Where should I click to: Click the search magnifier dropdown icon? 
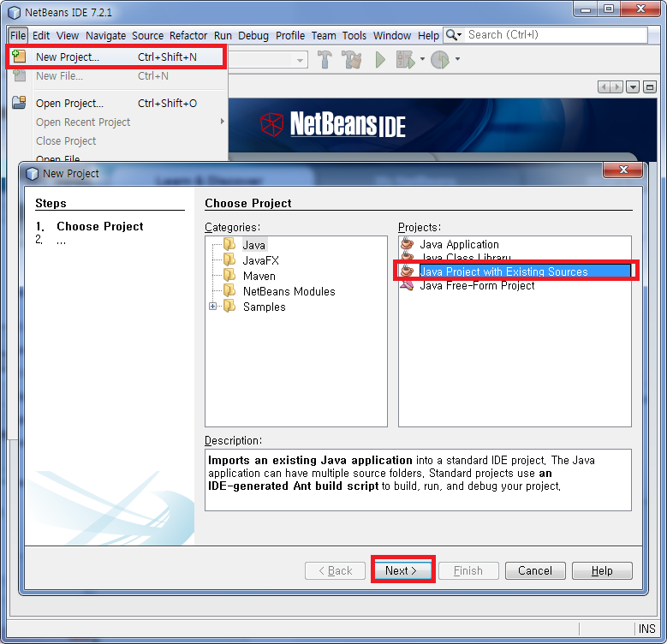click(x=454, y=35)
